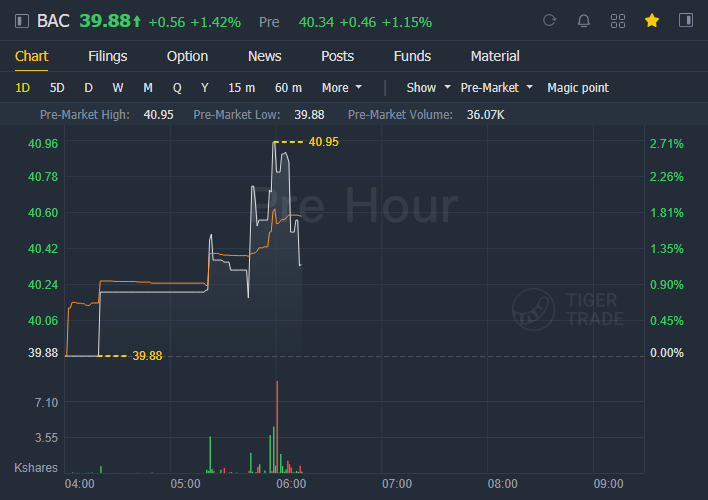Click the 2.71% percentage axis label
708x500 pixels.
tap(666, 144)
